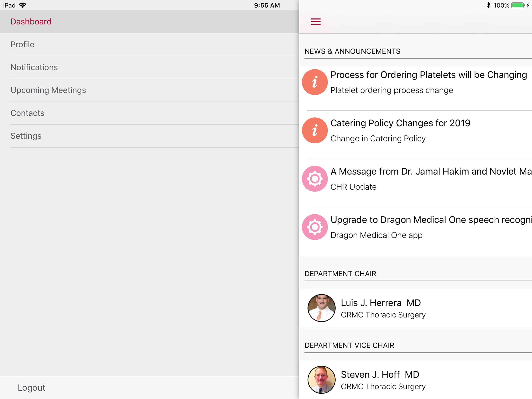This screenshot has width=532, height=399.
Task: Click 'Change in Catering Policy' subtitle
Action: (x=378, y=139)
